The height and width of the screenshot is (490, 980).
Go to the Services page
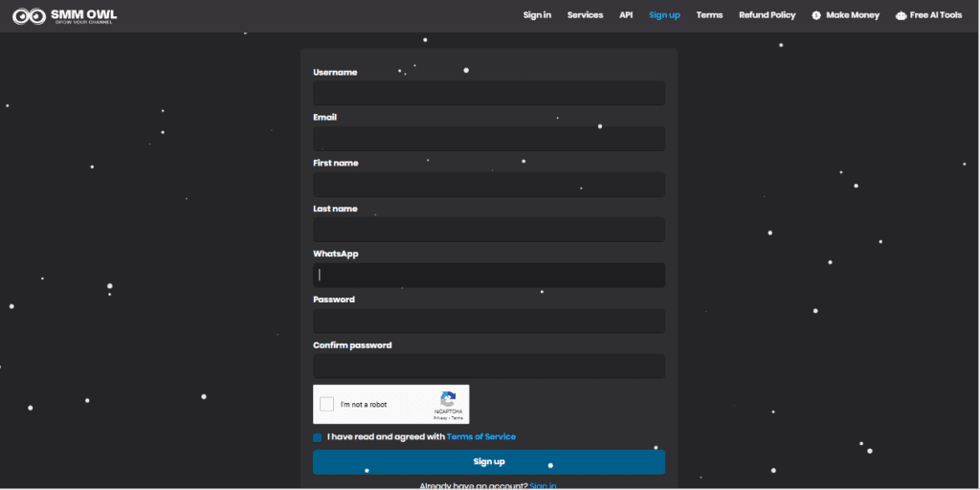[x=585, y=15]
